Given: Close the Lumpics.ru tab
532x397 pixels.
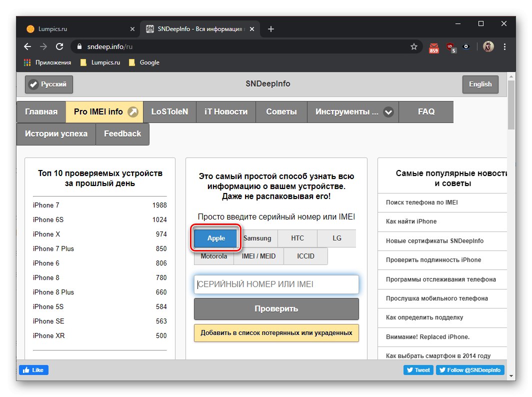Looking at the screenshot, I should pos(132,29).
